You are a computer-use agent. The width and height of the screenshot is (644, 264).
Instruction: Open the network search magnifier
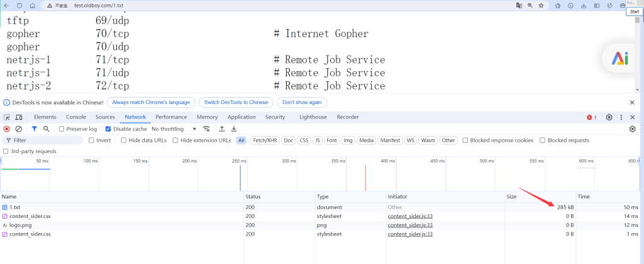tap(46, 129)
